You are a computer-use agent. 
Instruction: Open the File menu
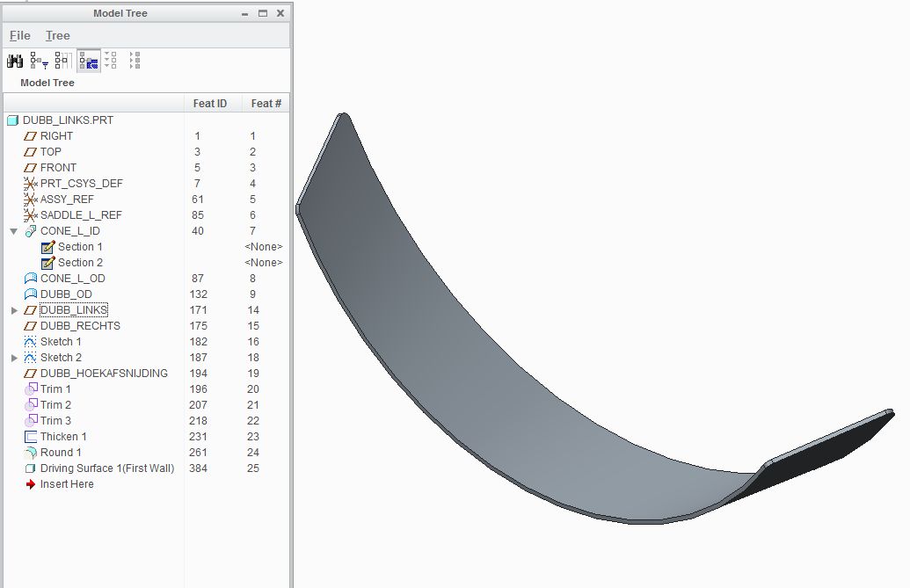pyautogui.click(x=19, y=35)
